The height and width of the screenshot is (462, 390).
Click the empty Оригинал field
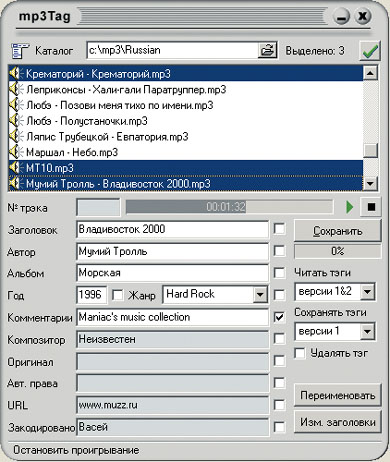(172, 361)
